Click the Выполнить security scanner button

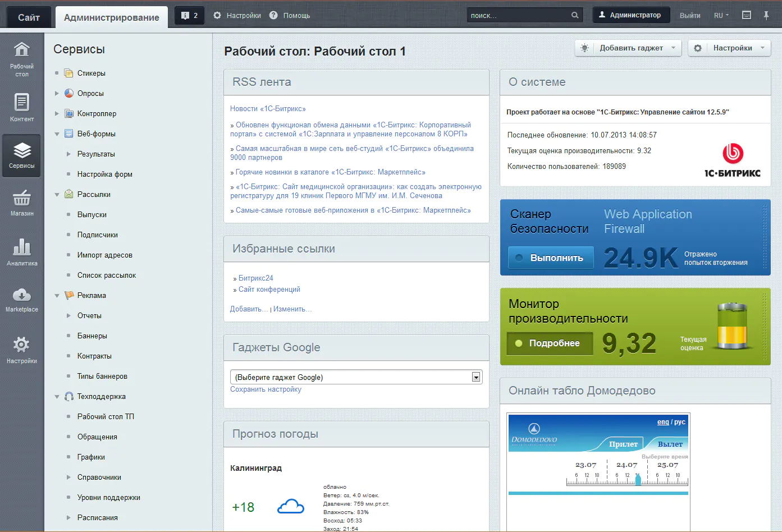tap(551, 258)
